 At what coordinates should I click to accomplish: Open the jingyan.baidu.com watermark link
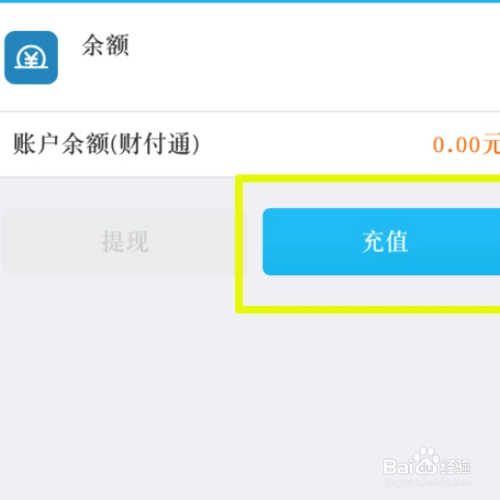pyautogui.click(x=427, y=482)
